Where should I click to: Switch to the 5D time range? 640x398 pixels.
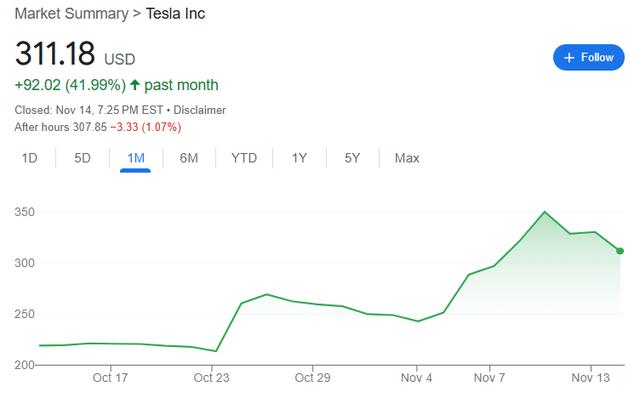pos(82,158)
